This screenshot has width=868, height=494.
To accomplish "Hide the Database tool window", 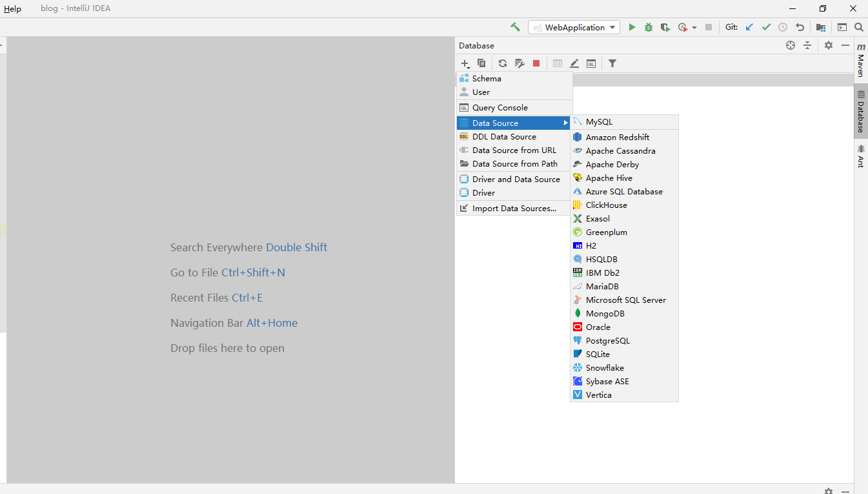I will 845,45.
